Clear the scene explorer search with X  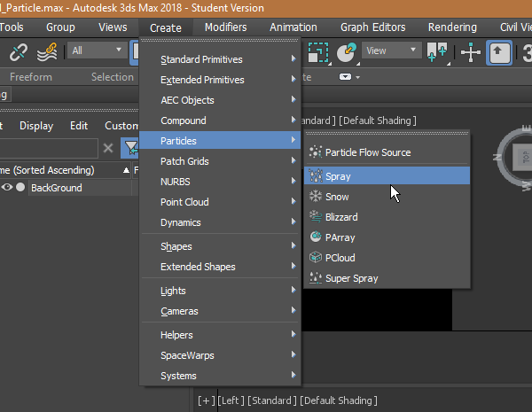(108, 148)
